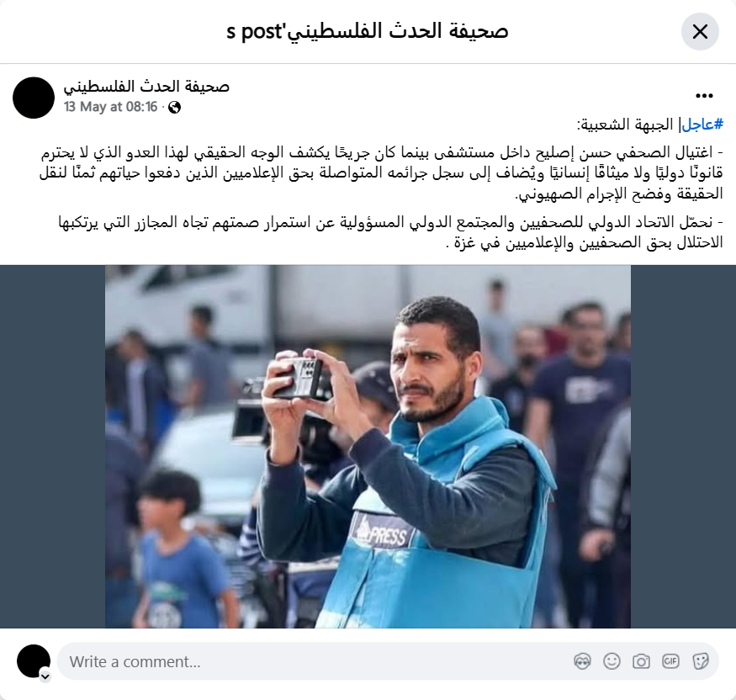Open the sticker picker in comment box
Viewport: 736px width, 700px height.
point(700,661)
